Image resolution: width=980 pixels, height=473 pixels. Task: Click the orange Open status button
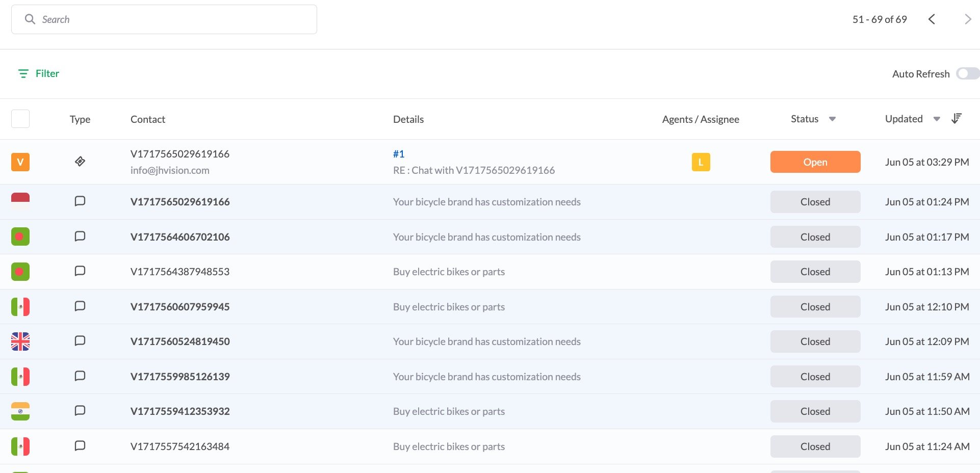tap(815, 162)
